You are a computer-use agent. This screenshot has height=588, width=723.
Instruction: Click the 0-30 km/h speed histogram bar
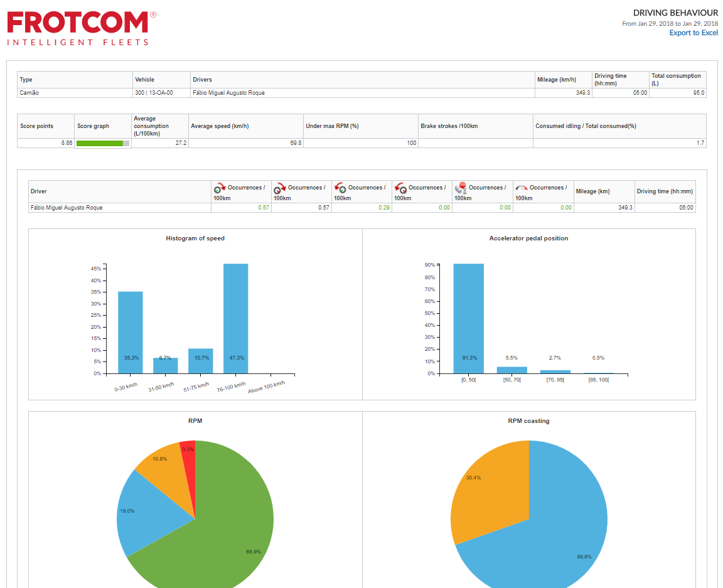[130, 332]
